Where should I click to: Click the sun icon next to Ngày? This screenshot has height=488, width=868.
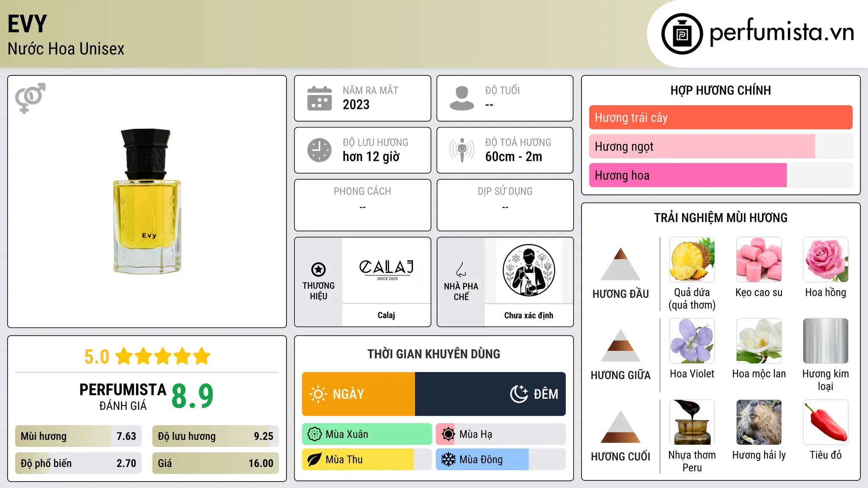[318, 394]
